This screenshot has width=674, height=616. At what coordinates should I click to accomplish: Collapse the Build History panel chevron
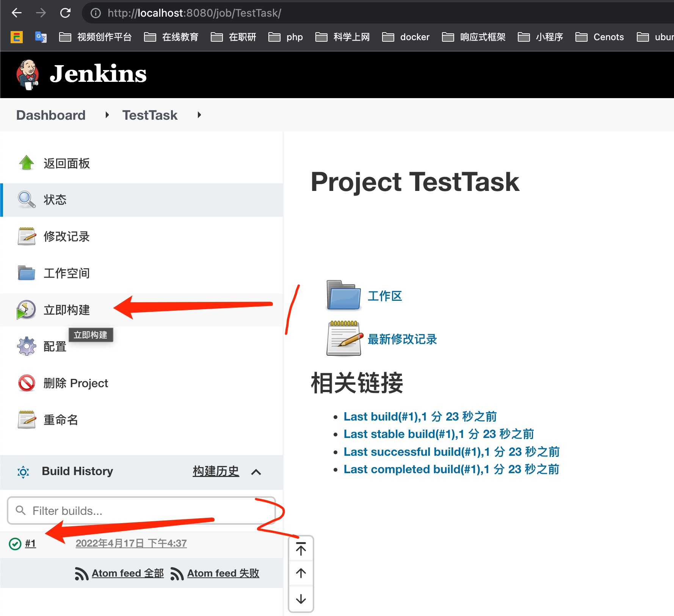tap(256, 472)
